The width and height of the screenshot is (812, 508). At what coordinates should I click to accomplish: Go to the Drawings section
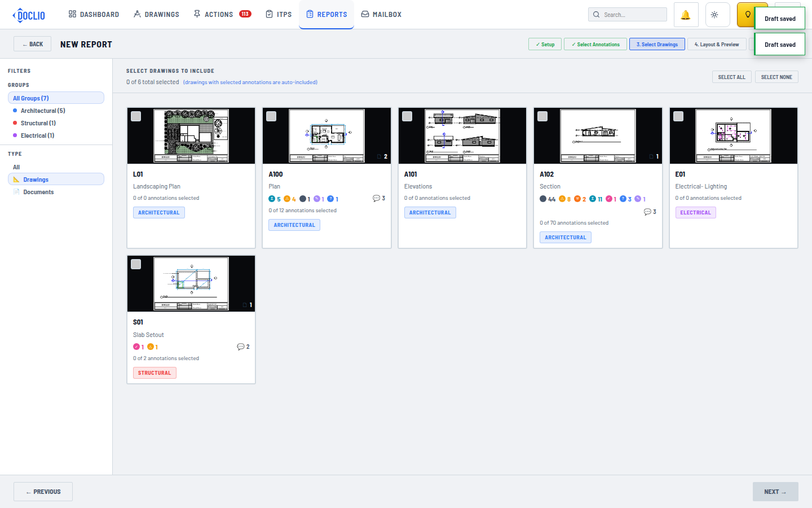click(x=156, y=14)
